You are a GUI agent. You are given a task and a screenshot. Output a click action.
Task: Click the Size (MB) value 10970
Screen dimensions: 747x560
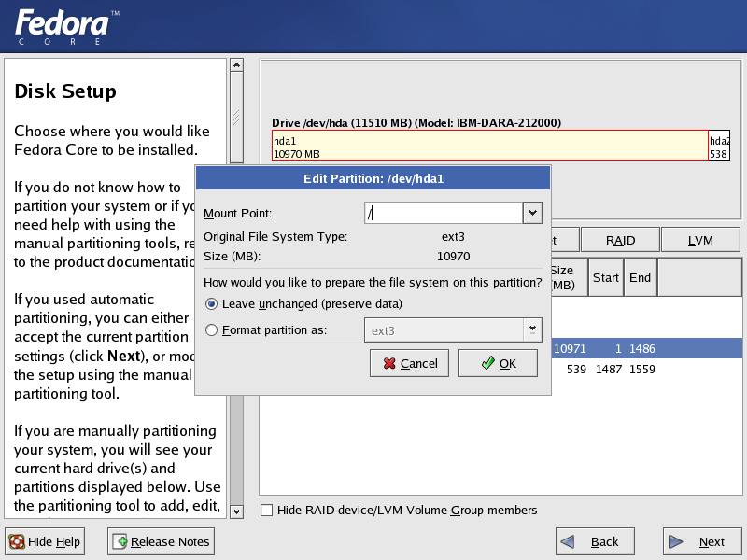(454, 256)
